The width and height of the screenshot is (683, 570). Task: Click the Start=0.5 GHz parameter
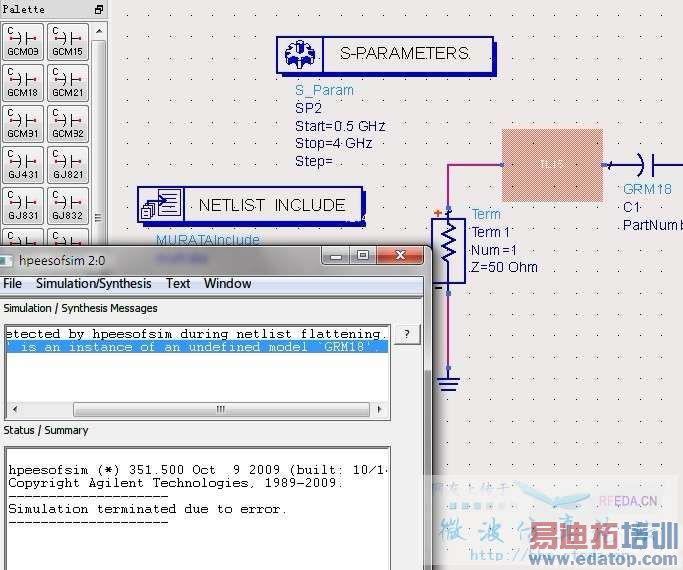click(340, 126)
